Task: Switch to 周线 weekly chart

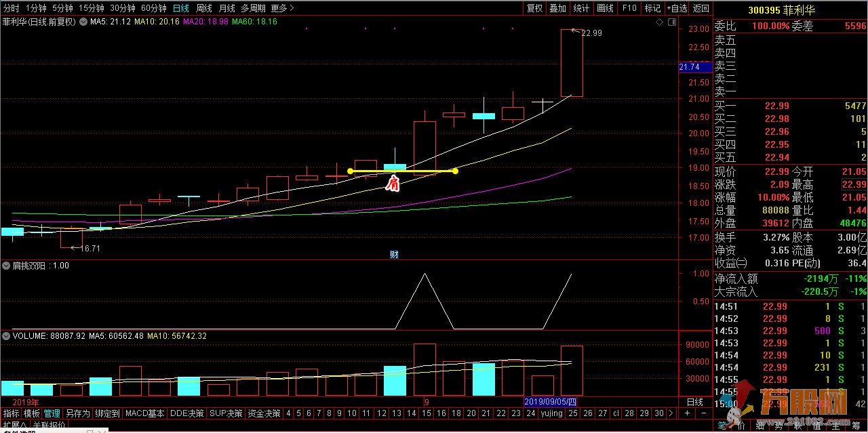Action: pyautogui.click(x=204, y=8)
